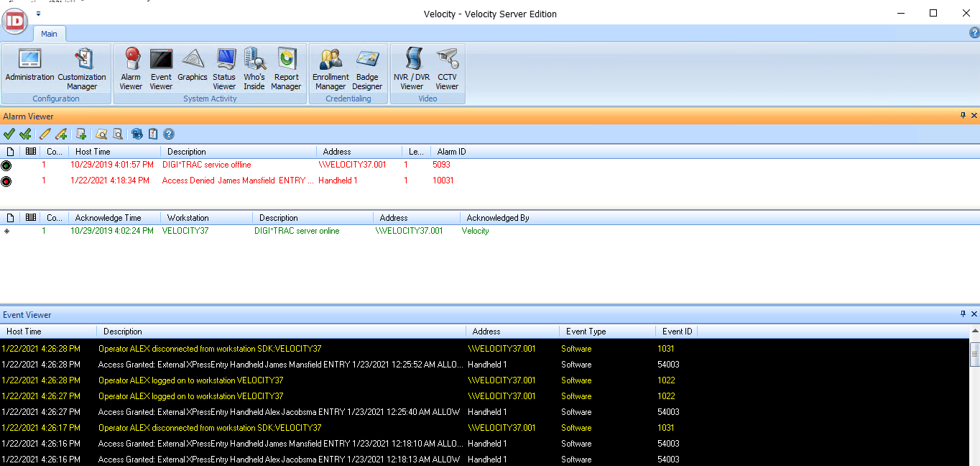
Task: Sort events by Event Type column header
Action: pyautogui.click(x=606, y=332)
